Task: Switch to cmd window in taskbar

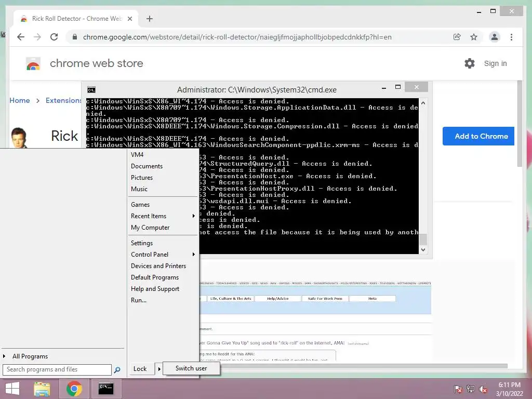Action: [x=106, y=389]
